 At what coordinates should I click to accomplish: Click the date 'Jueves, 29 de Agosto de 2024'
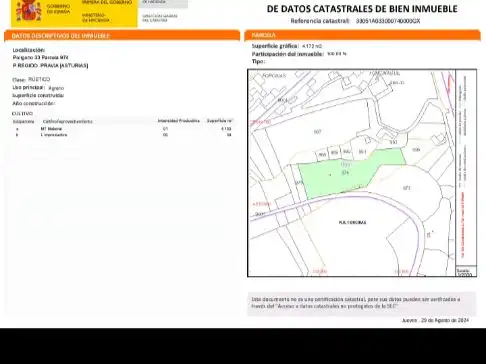435,320
